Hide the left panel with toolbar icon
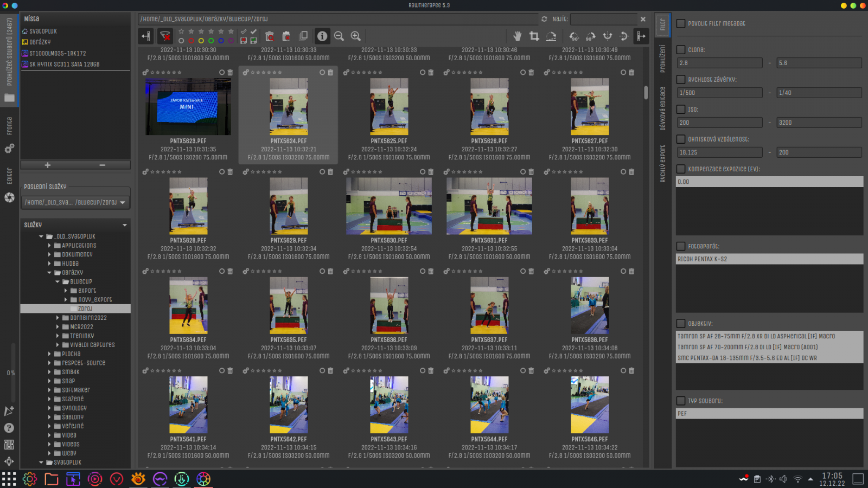Viewport: 868px width, 488px height. click(x=146, y=36)
